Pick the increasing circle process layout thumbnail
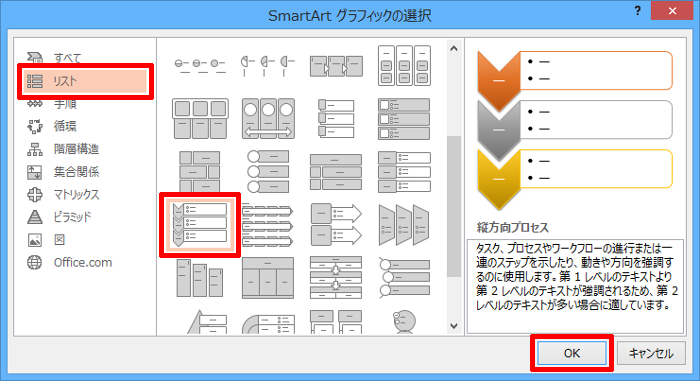700x381 pixels. [x=200, y=65]
